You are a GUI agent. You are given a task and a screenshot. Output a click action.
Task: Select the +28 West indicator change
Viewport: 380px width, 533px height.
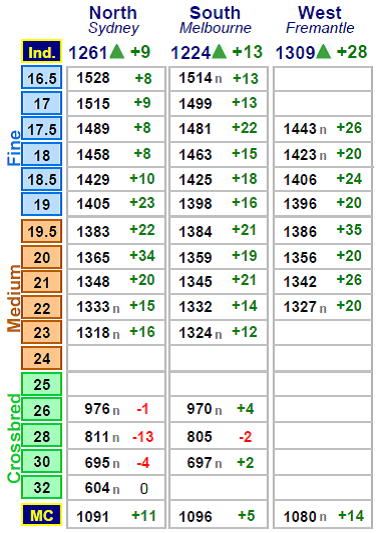point(351,52)
